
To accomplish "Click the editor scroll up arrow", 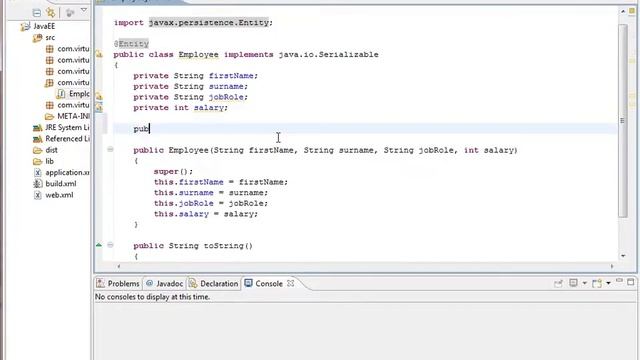I will [623, 11].
